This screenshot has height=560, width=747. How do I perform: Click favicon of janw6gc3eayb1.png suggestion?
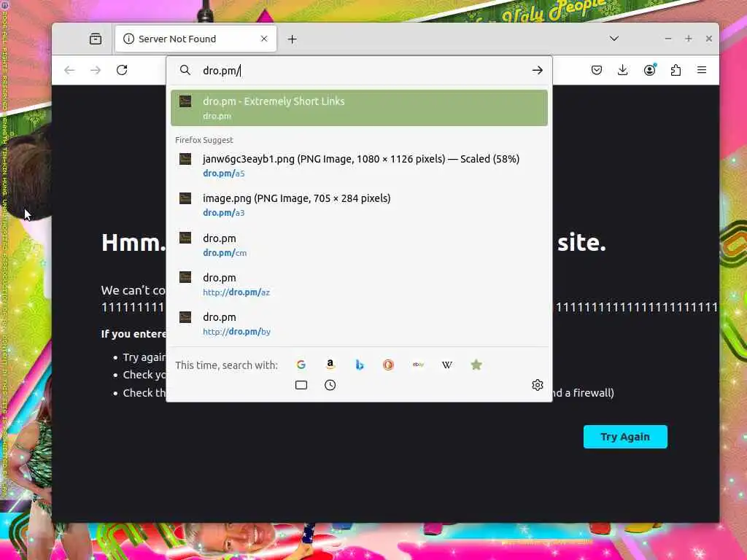[x=185, y=159]
